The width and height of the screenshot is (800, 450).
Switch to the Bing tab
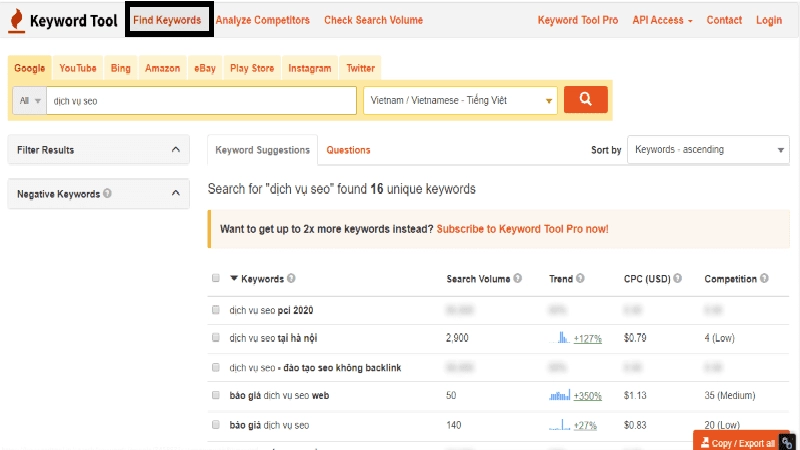[120, 68]
